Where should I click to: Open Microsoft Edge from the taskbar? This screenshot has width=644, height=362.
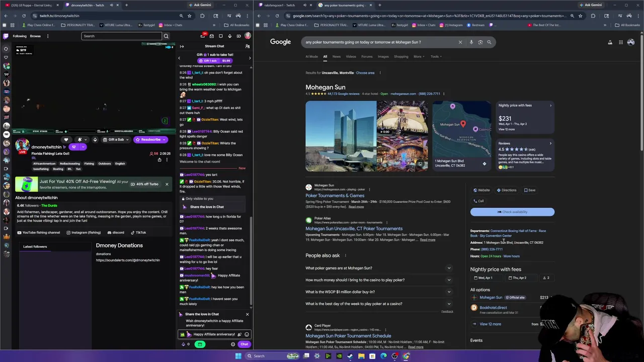(383, 356)
